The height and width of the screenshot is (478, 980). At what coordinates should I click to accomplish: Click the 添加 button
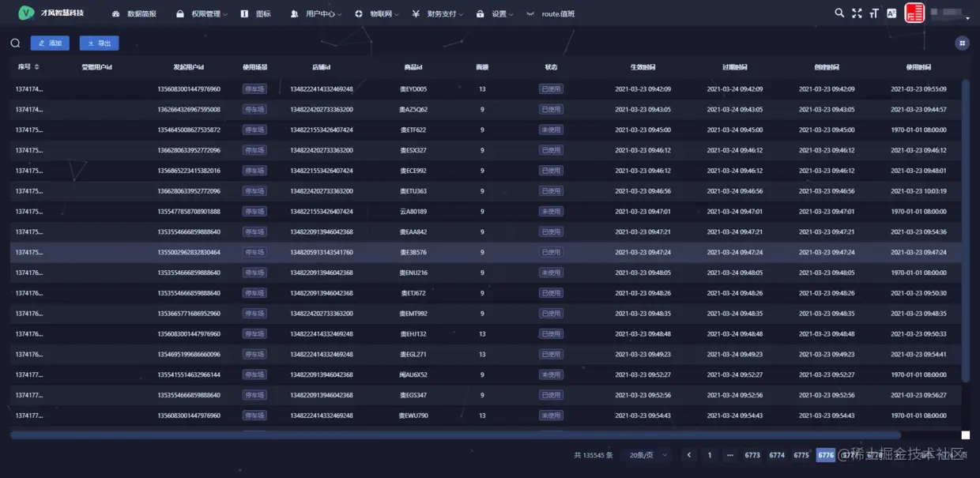(x=50, y=43)
